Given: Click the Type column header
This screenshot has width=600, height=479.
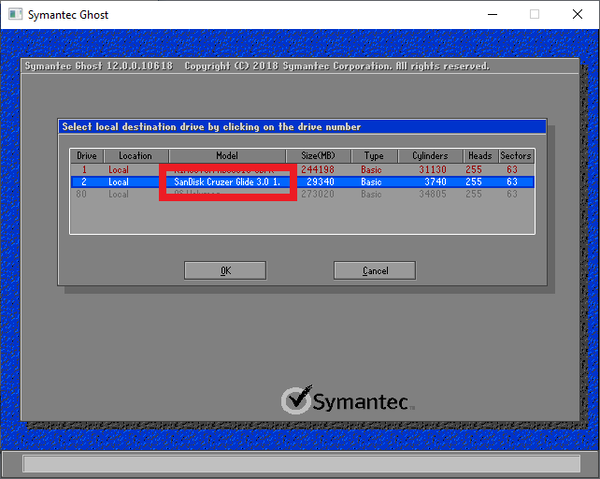Looking at the screenshot, I should click(374, 156).
